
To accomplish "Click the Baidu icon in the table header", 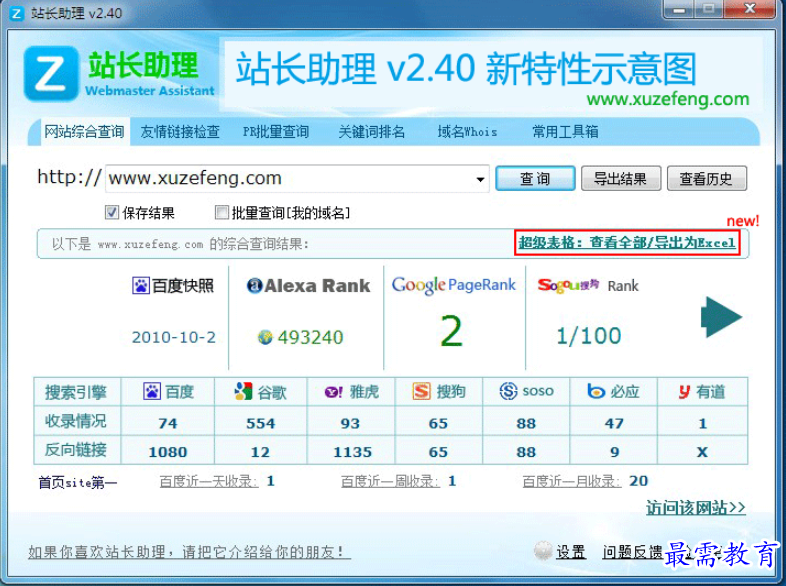I will pyautogui.click(x=151, y=391).
